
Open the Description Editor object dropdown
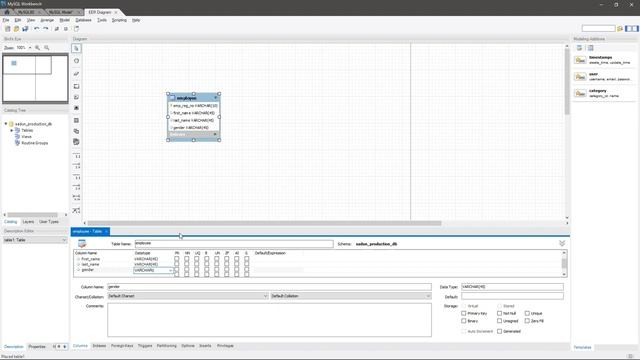click(35, 240)
